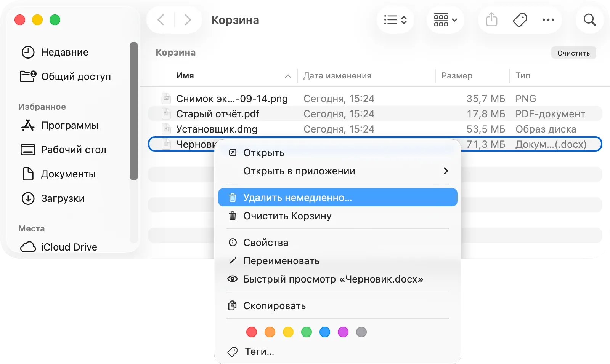Choose Удалить немедленно… menu item

337,197
